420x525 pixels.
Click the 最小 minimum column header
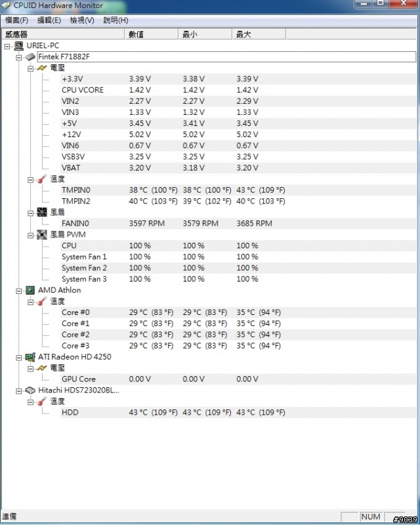(x=205, y=34)
